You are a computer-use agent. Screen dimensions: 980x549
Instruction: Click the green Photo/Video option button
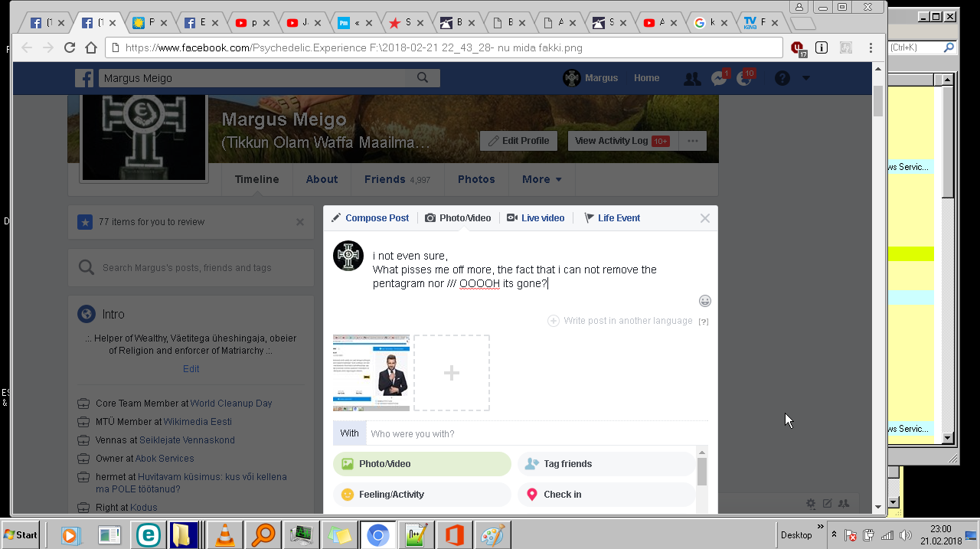pos(422,464)
